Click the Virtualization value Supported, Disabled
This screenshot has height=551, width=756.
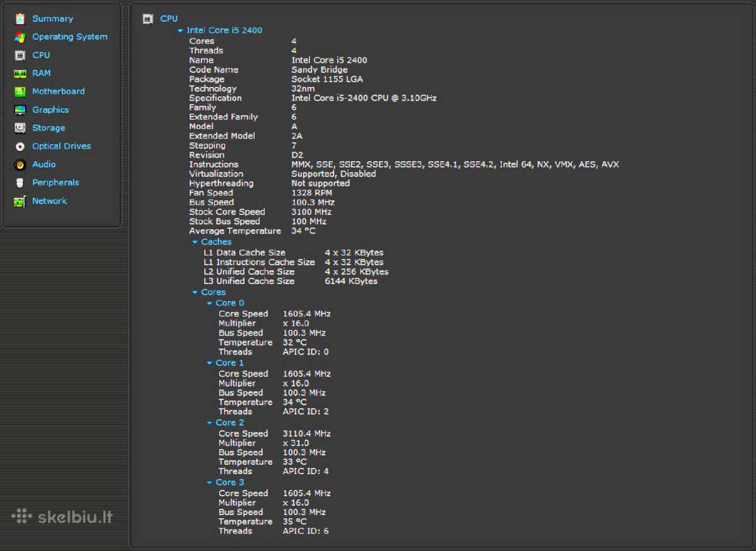click(334, 174)
